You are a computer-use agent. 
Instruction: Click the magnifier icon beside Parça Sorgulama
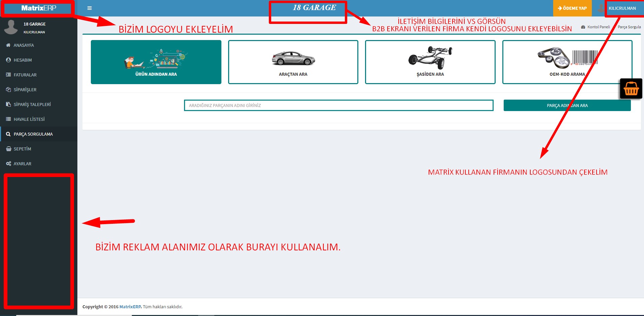pos(8,134)
